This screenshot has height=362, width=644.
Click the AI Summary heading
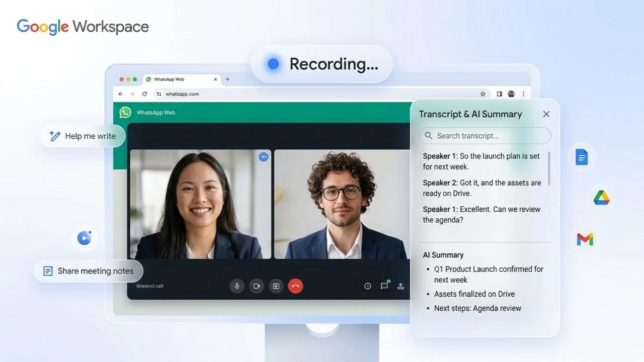(x=443, y=255)
